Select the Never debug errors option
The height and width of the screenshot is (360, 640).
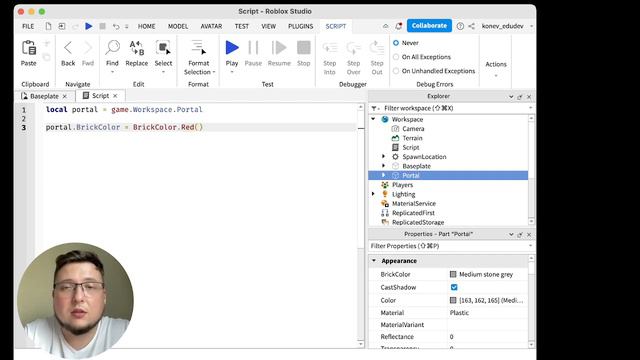396,43
